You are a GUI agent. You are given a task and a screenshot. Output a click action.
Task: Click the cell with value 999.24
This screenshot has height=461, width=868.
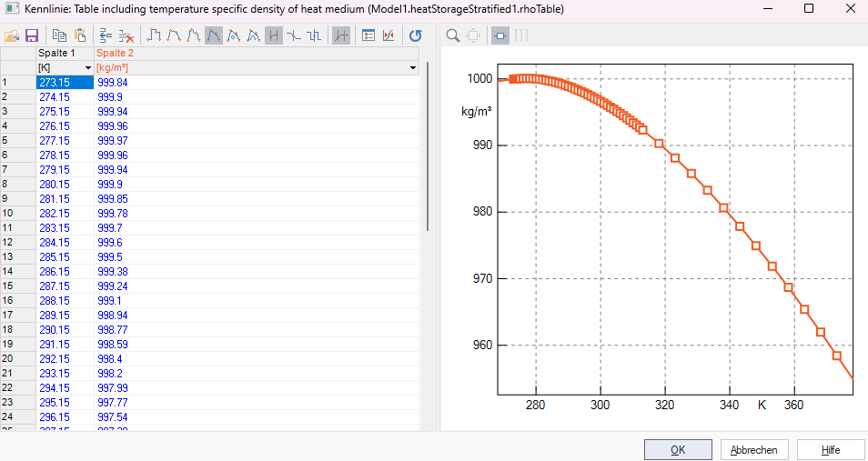click(x=257, y=286)
